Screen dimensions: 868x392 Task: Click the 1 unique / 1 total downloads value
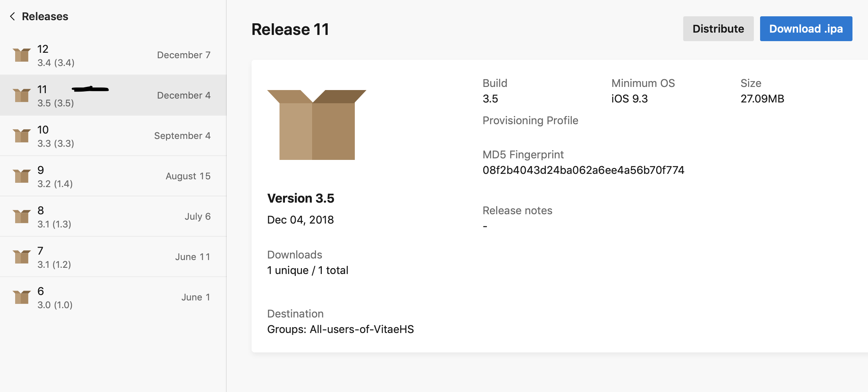[x=308, y=270]
